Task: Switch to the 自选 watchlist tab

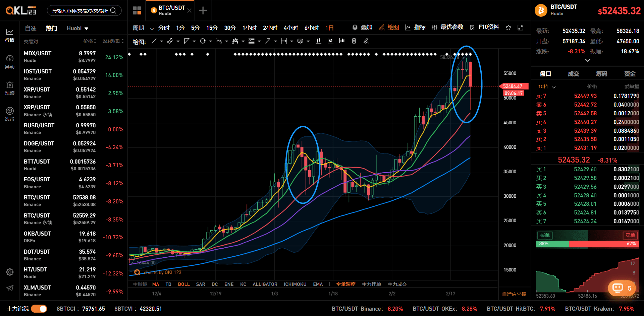Action: pyautogui.click(x=31, y=28)
